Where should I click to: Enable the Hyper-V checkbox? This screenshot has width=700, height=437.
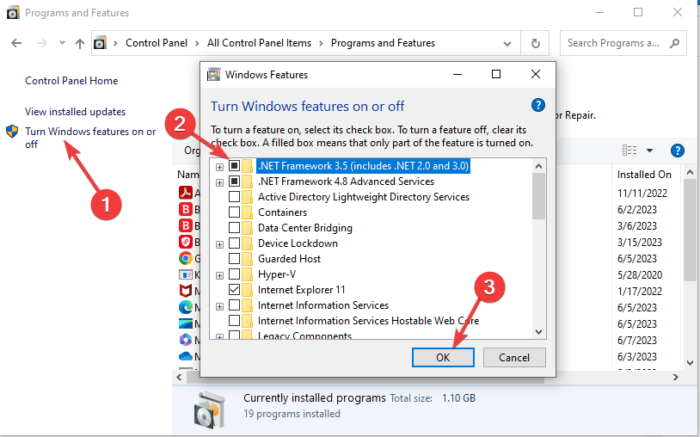pyautogui.click(x=235, y=274)
